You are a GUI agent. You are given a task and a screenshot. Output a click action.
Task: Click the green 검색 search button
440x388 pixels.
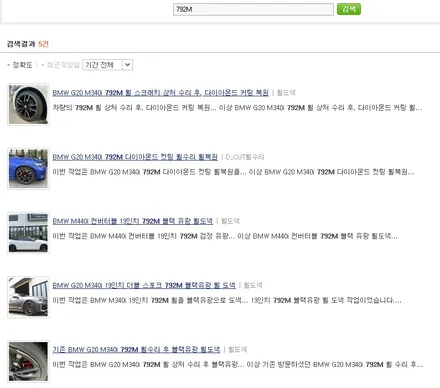pos(349,9)
